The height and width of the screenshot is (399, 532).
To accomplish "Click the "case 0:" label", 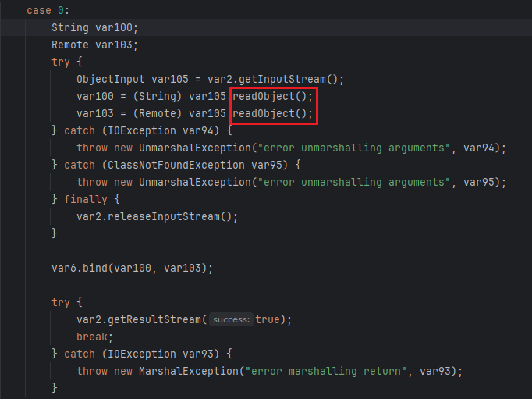I will pyautogui.click(x=45, y=10).
